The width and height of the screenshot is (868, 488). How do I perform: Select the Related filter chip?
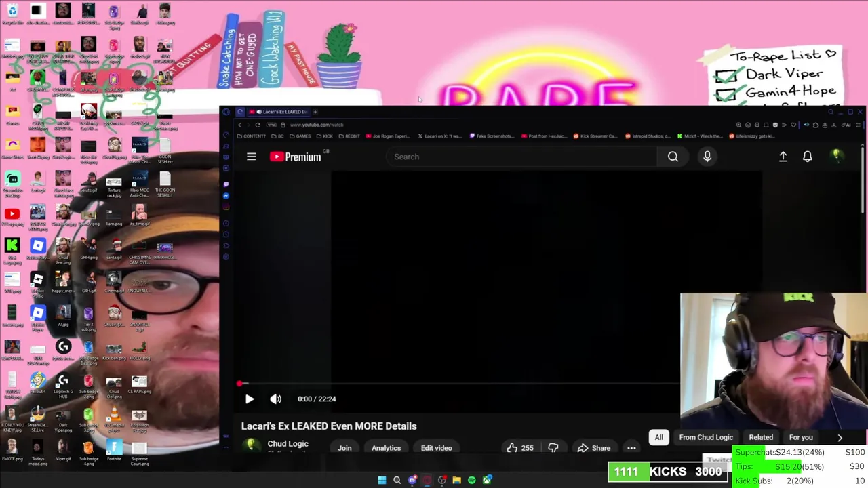click(x=761, y=437)
